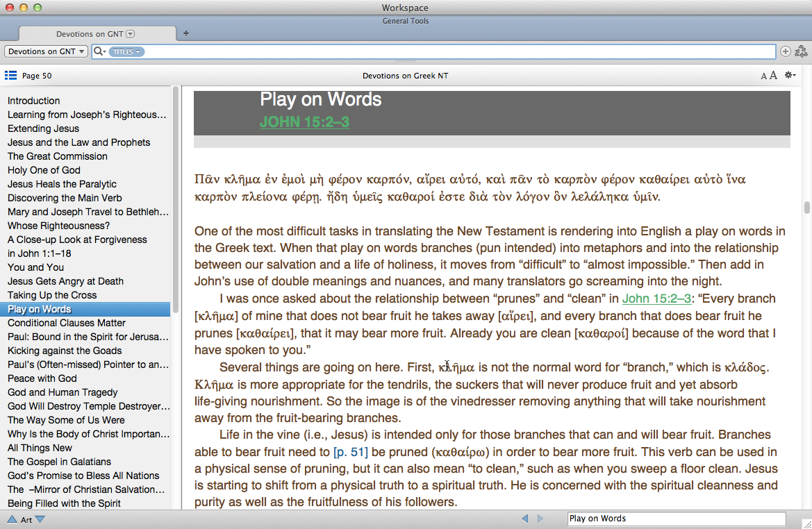Open the search magnifier options menu

pyautogui.click(x=99, y=51)
